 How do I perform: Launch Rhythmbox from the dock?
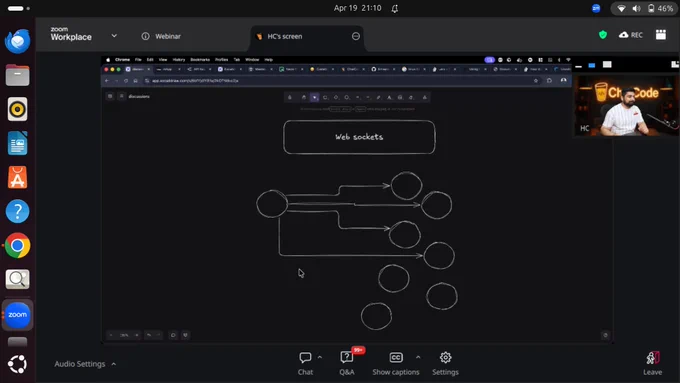click(17, 109)
